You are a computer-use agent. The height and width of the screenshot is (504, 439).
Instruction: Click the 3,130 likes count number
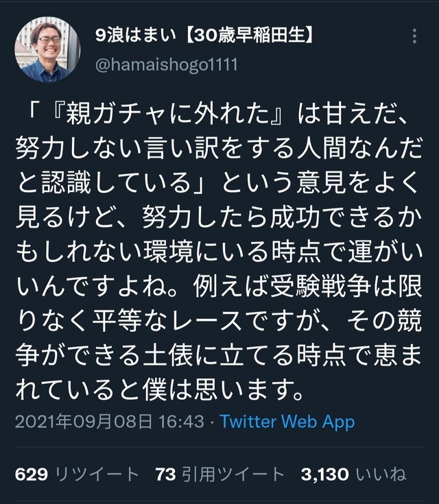click(x=324, y=474)
